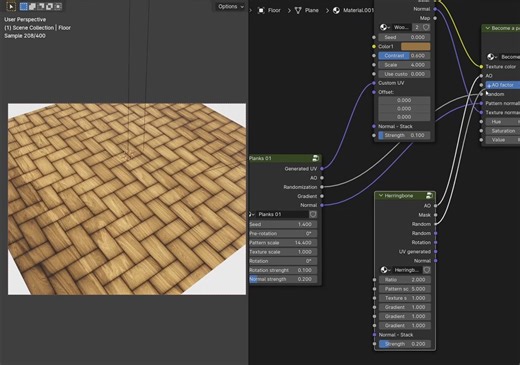Click the Material.001 sphere icon in breadcrumb
Screen dimensions: 520x365
tap(336, 10)
